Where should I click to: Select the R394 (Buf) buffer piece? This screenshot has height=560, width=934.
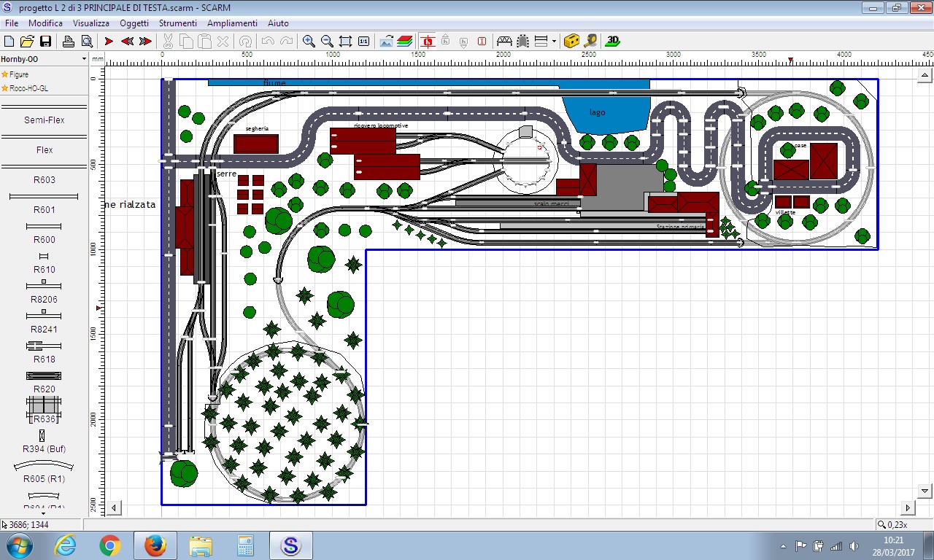[x=44, y=443]
